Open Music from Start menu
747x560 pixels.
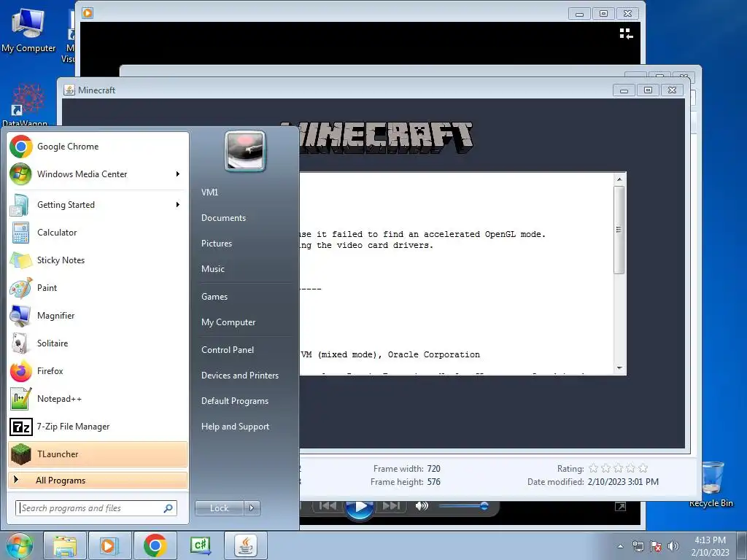213,269
